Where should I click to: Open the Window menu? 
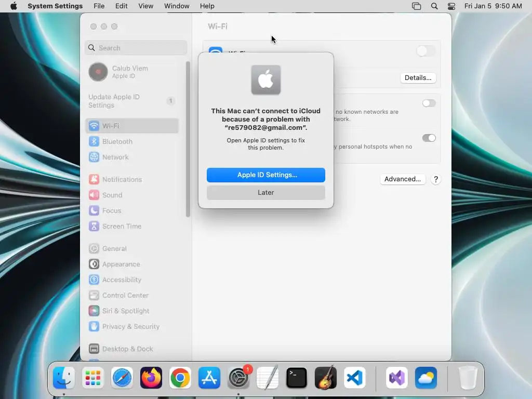[x=177, y=6]
